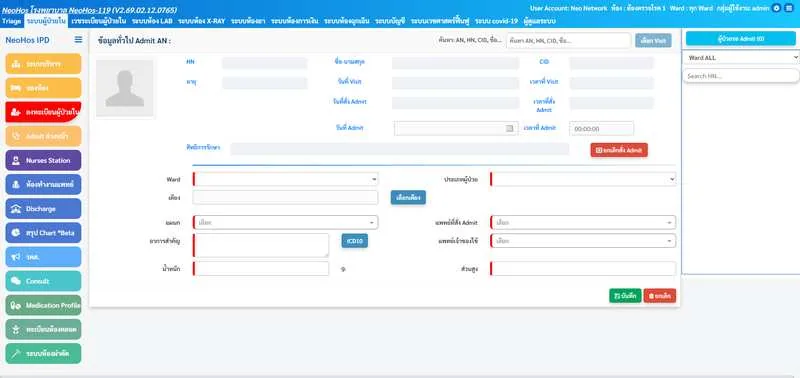Open calendar picker in Admit date field

pos(509,129)
